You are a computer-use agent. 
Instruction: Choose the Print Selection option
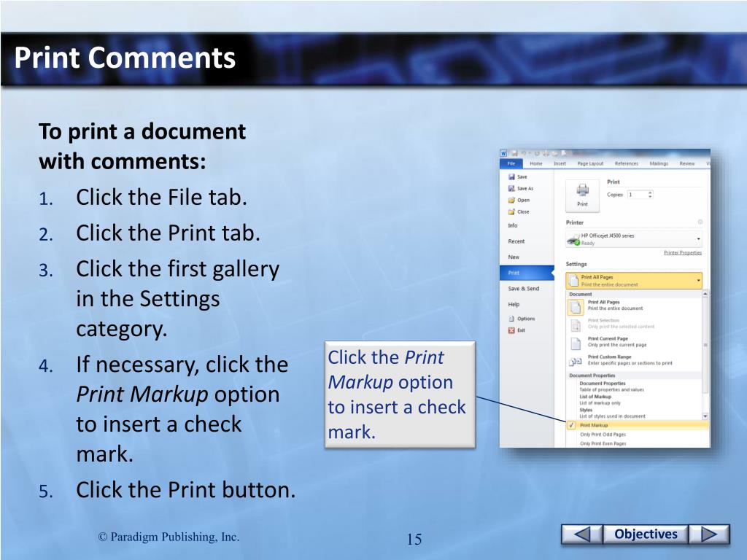634,324
